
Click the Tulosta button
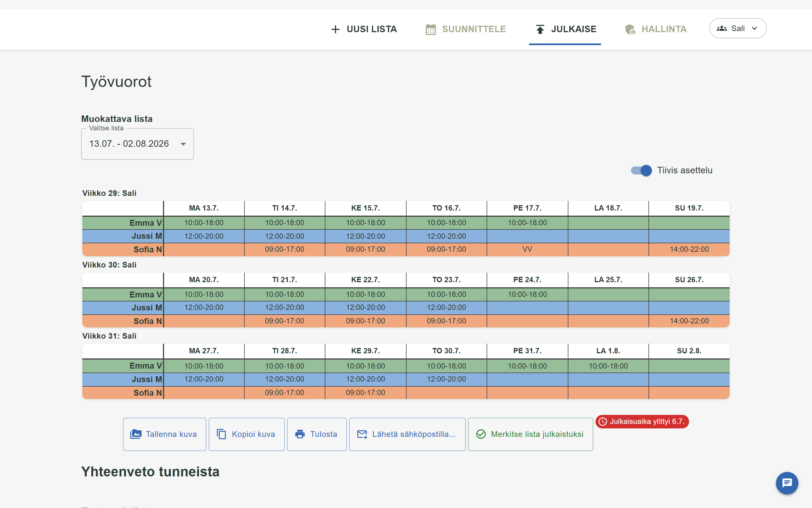pos(317,434)
